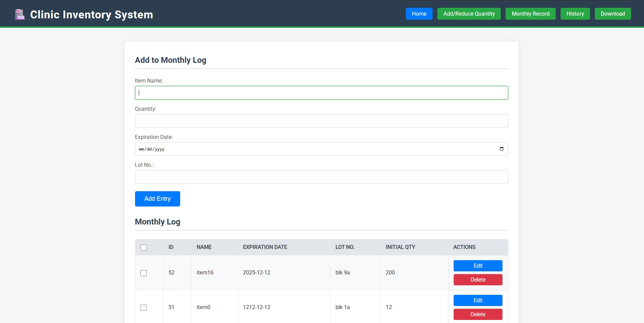644x323 pixels.
Task: Focus the Item Name text field
Action: click(x=321, y=93)
